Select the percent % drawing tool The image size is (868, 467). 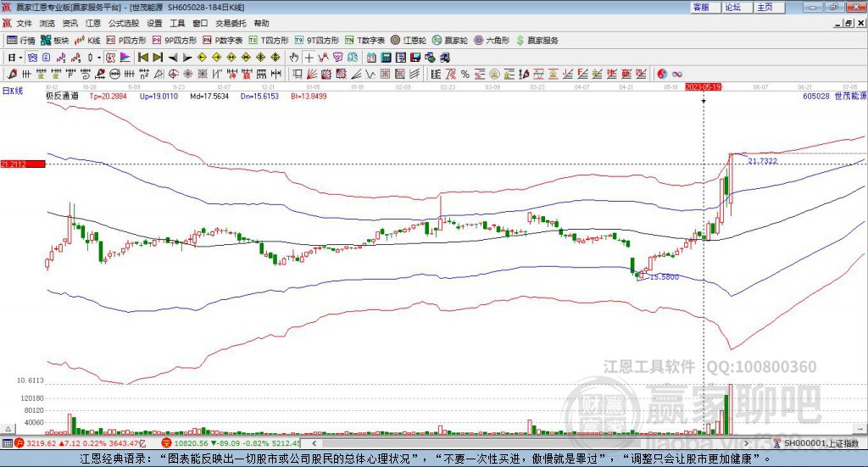[465, 74]
